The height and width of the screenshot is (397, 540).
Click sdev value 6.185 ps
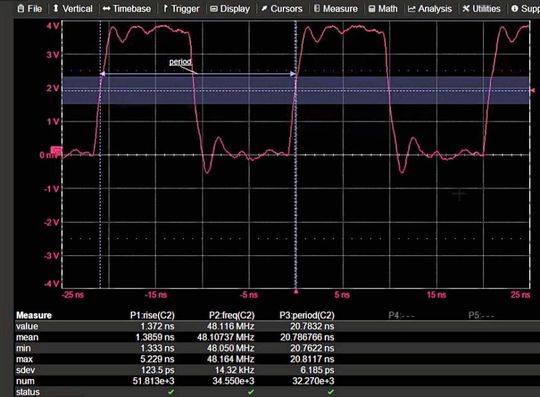pos(317,370)
